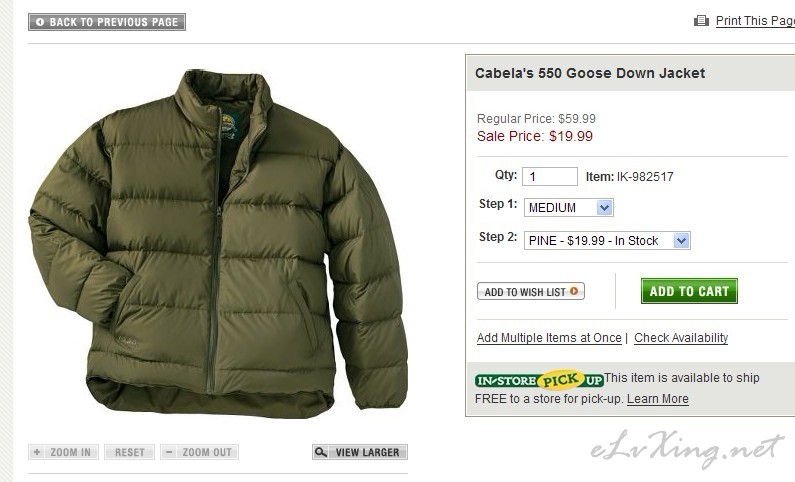The height and width of the screenshot is (482, 795).
Task: Click the Add to Wish List button
Action: pyautogui.click(x=531, y=291)
